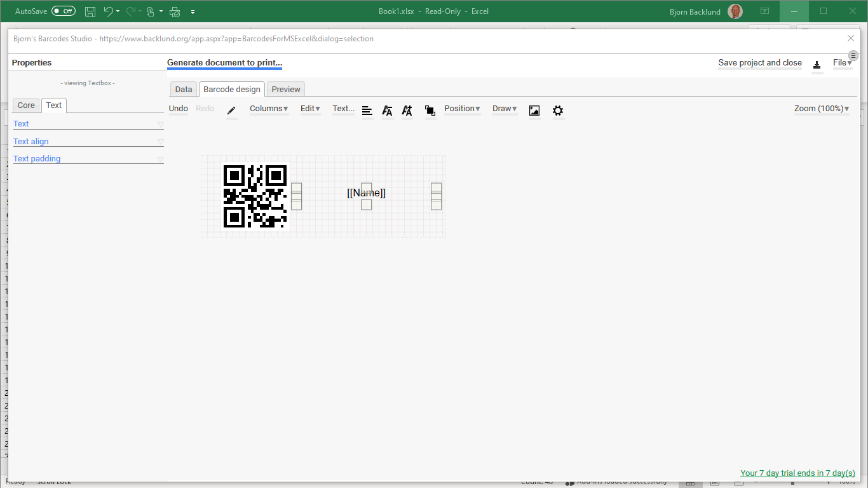This screenshot has height=488, width=868.
Task: Open the Core properties tab
Action: 26,105
